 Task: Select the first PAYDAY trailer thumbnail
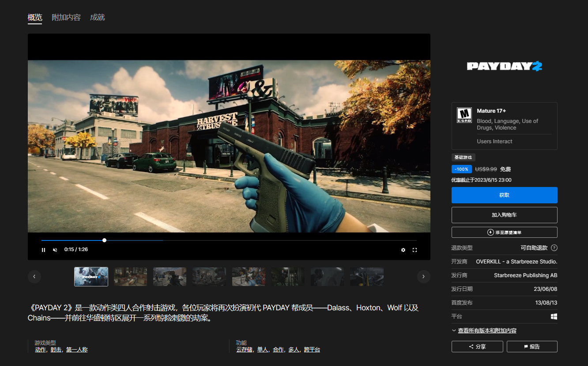[91, 277]
